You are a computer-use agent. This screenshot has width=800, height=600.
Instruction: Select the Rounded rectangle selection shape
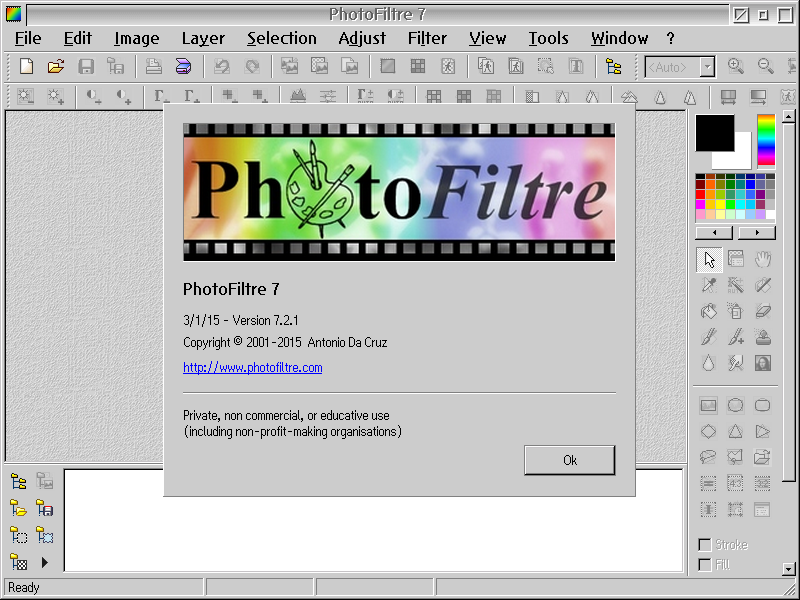pyautogui.click(x=763, y=405)
